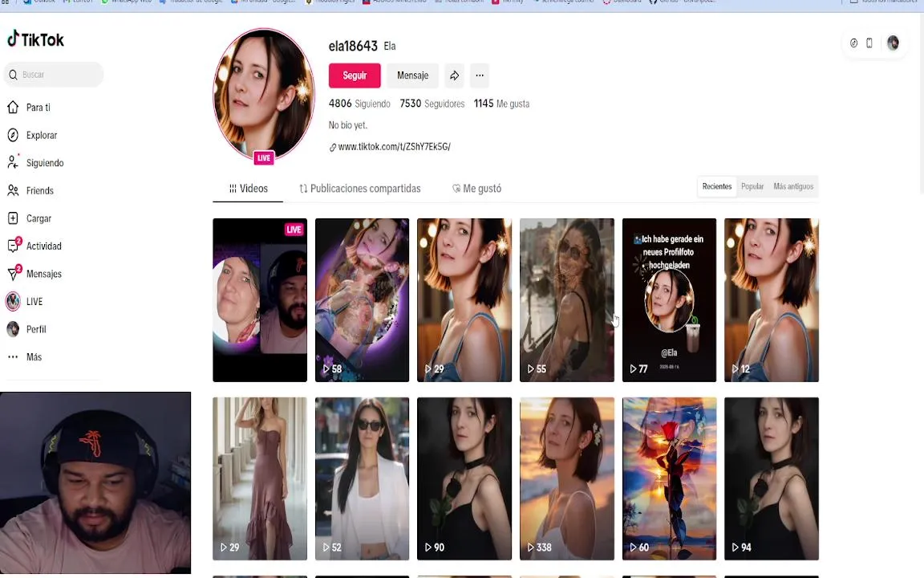Open video with 52 views

coord(362,478)
